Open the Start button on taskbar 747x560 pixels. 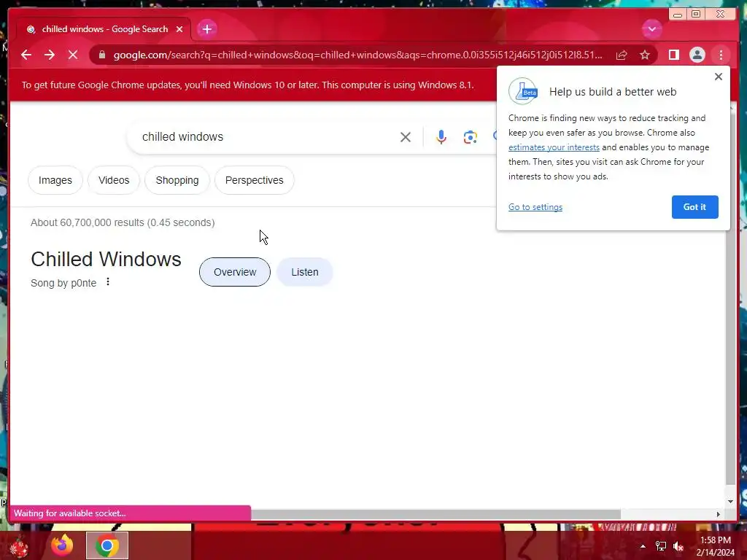tap(19, 545)
